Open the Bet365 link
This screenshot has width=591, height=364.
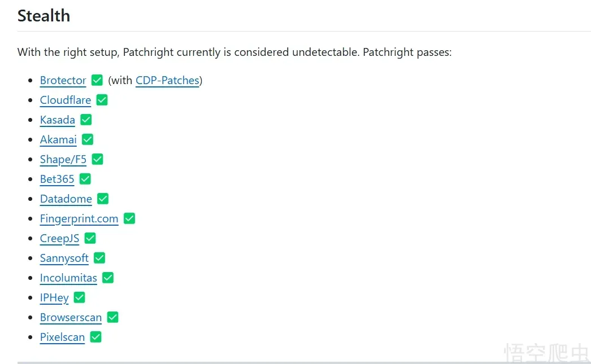[57, 179]
